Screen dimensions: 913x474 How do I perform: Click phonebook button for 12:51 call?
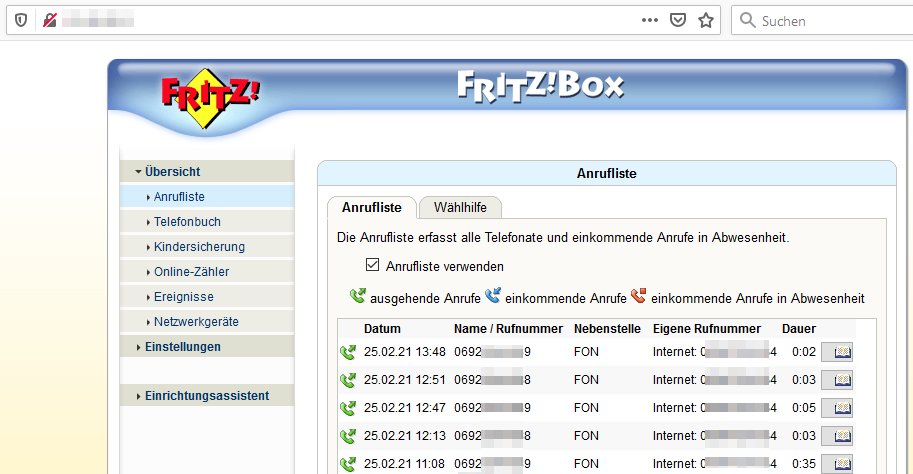(x=837, y=380)
